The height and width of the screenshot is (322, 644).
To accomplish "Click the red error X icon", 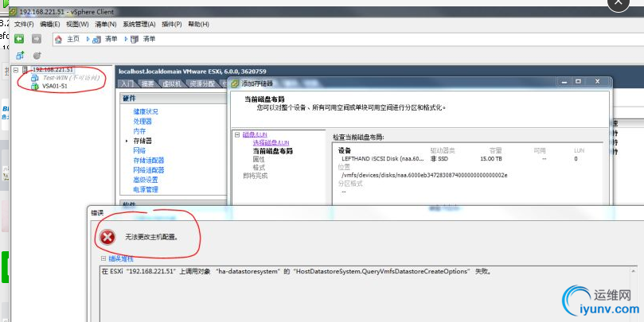I will 107,237.
